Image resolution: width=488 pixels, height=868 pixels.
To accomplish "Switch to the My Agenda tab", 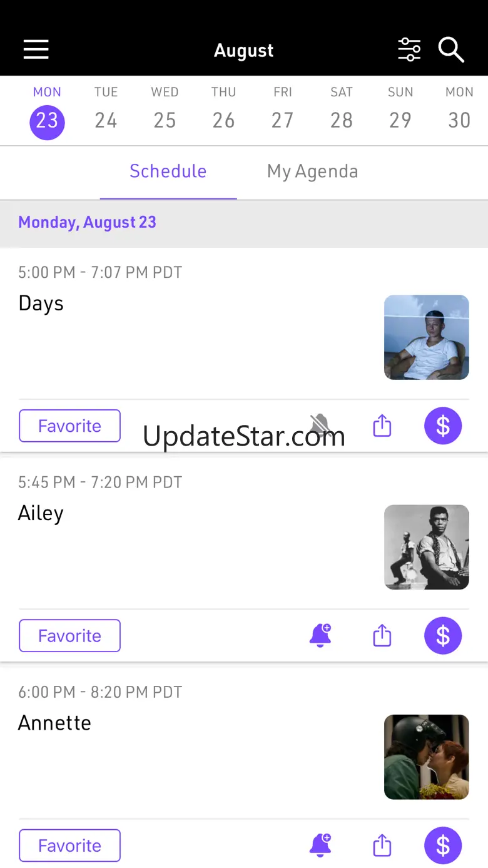I will [312, 171].
